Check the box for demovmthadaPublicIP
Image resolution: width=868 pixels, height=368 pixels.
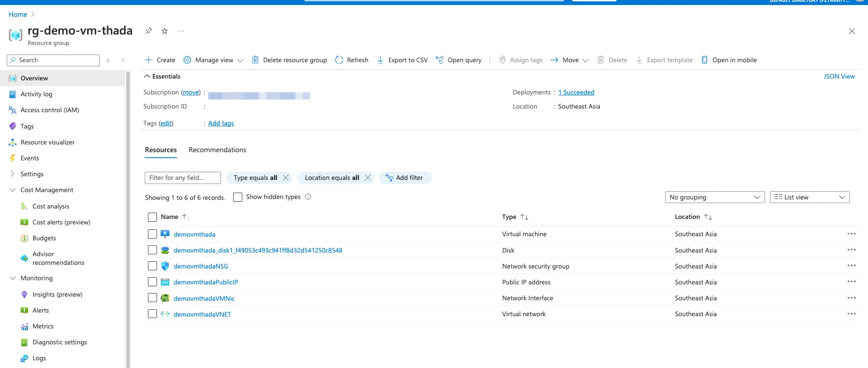pos(152,282)
